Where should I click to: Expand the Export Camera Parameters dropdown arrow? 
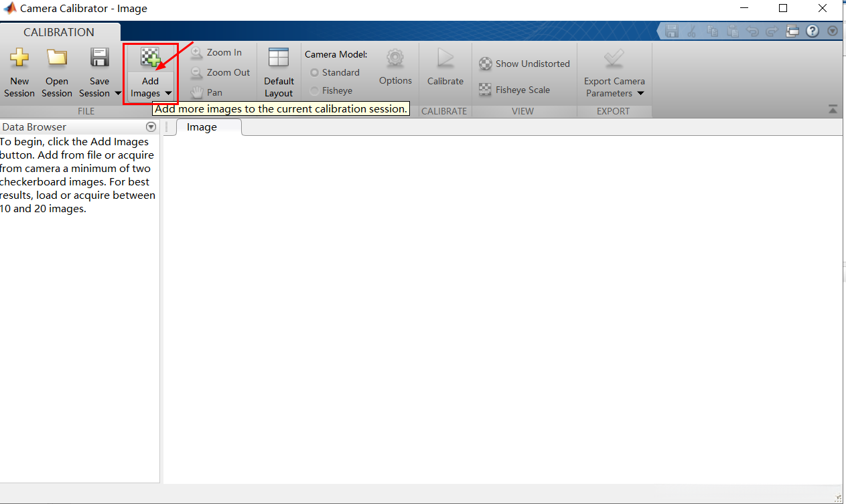coord(640,94)
